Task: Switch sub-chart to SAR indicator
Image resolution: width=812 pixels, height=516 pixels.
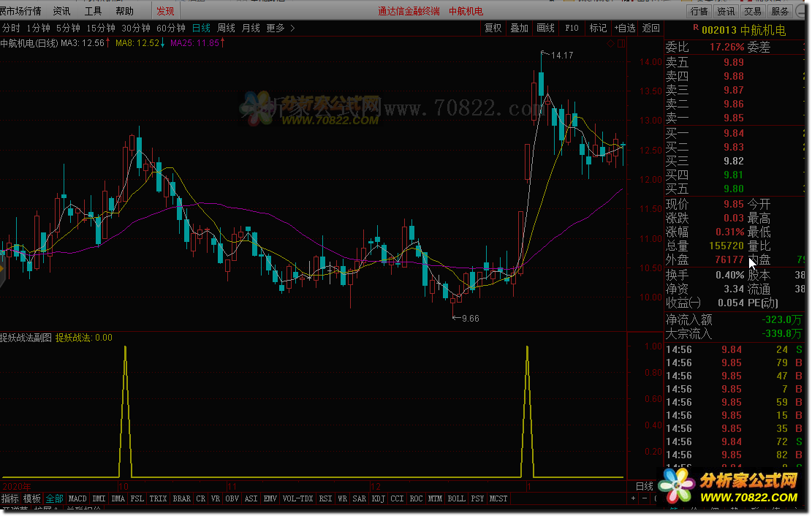Action: 360,498
